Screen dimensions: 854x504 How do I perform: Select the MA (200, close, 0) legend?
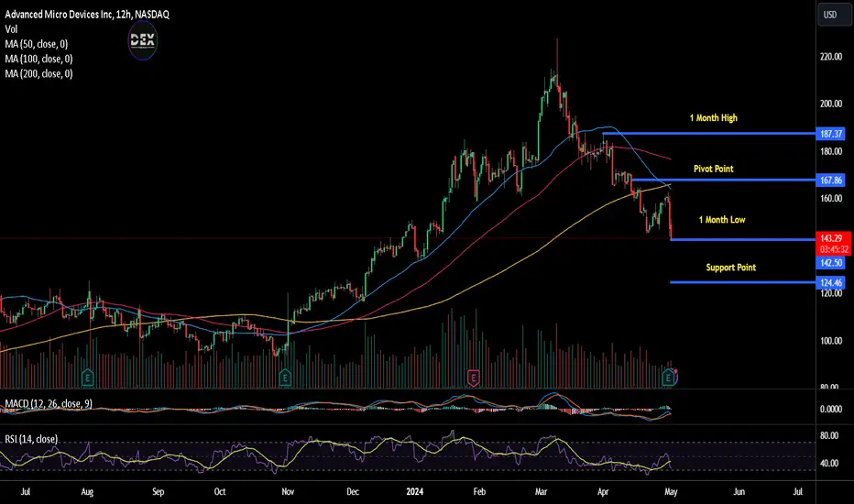pyautogui.click(x=38, y=73)
